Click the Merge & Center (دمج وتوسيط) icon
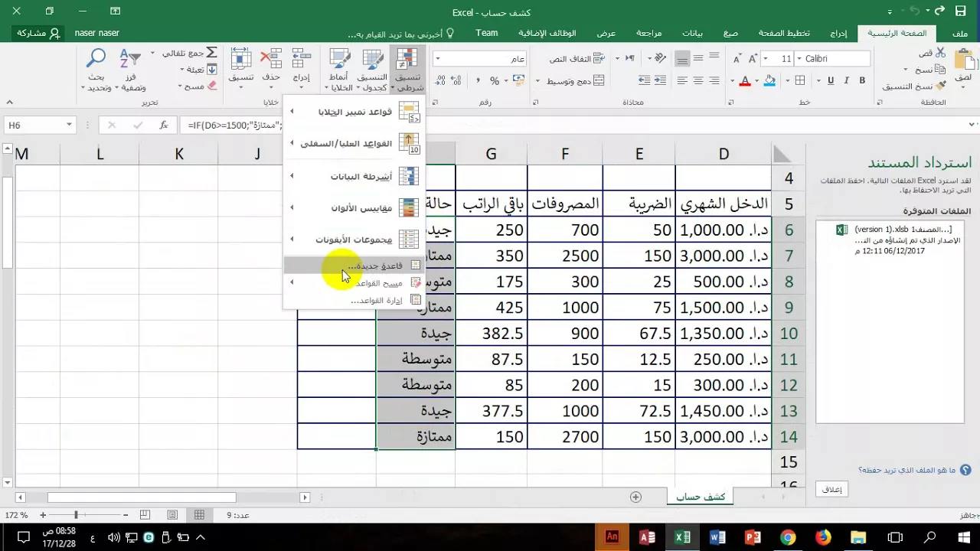Screen dimensions: 980x551 [x=600, y=81]
